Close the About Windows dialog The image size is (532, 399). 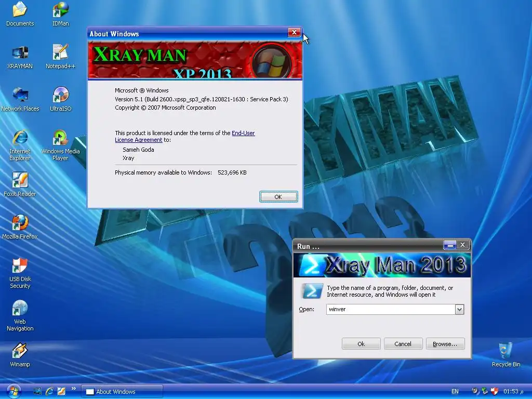click(294, 33)
